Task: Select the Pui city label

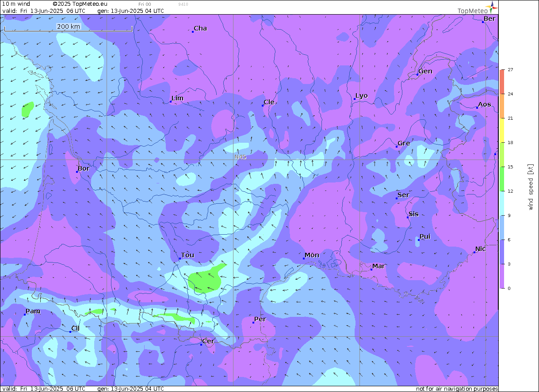Action: click(x=425, y=236)
